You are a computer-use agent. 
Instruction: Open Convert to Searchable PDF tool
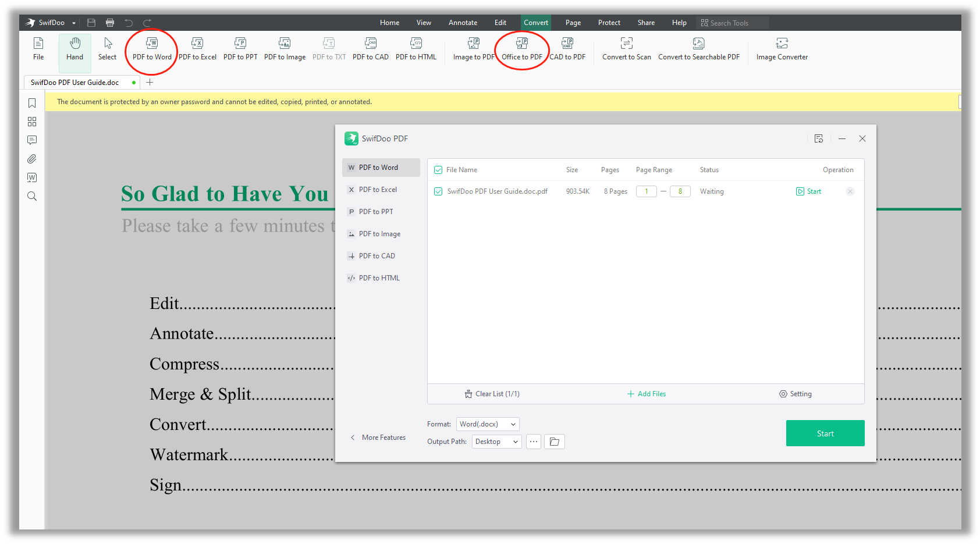click(699, 49)
